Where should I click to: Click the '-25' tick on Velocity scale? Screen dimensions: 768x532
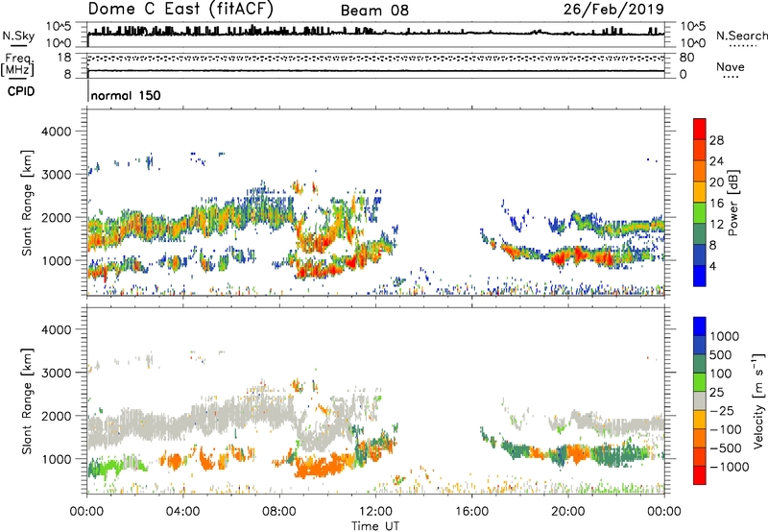(722, 410)
